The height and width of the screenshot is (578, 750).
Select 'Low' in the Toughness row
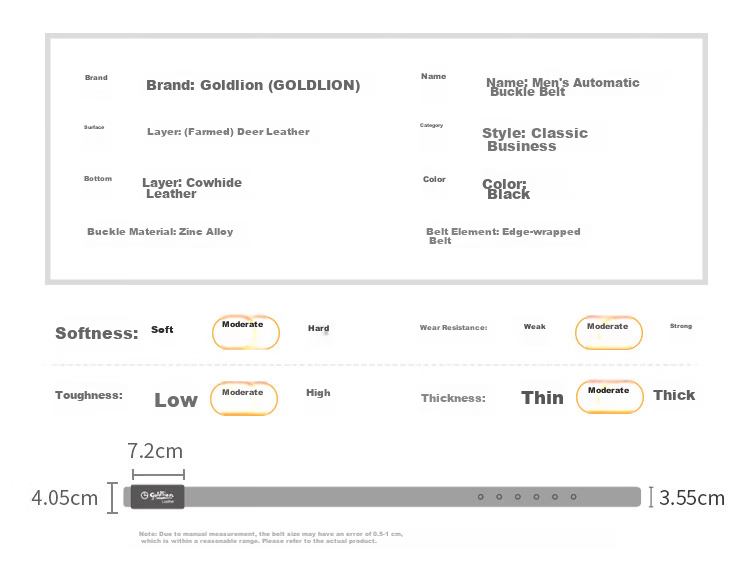coord(176,400)
